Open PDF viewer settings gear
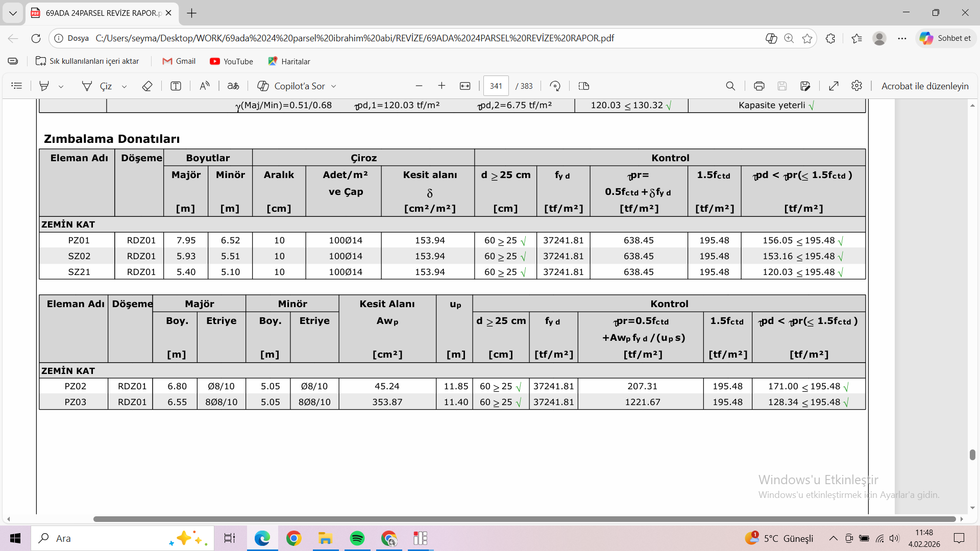Viewport: 980px width, 551px height. [856, 86]
